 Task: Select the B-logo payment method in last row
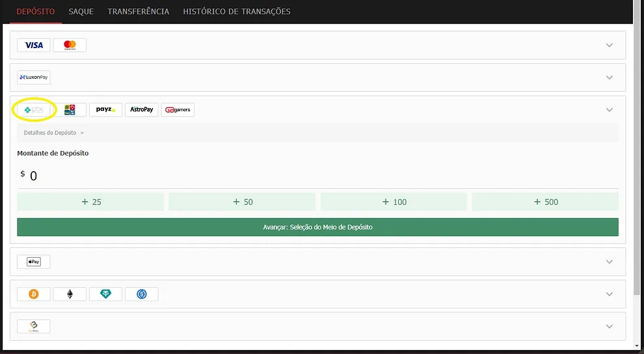tap(34, 326)
